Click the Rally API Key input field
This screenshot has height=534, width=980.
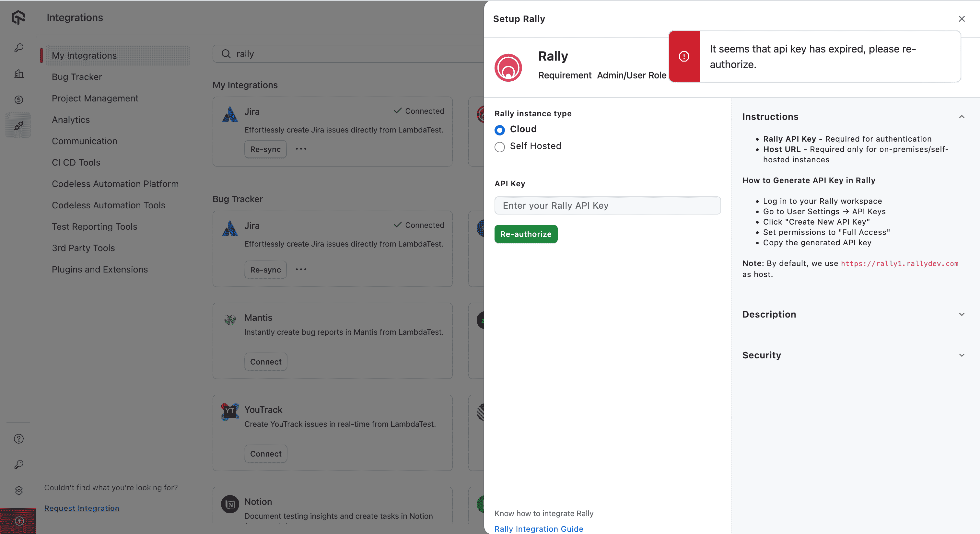point(608,205)
